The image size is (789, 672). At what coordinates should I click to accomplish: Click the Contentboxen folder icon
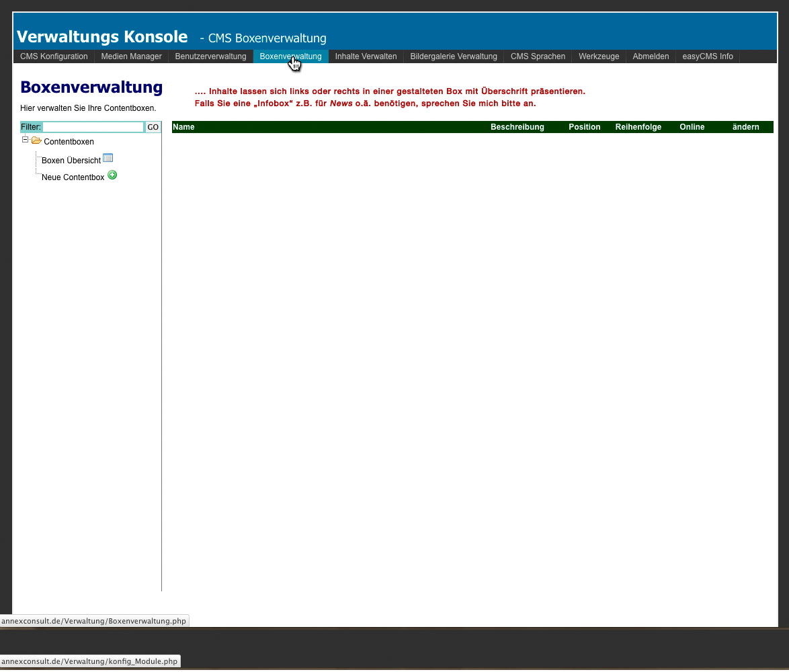point(36,140)
